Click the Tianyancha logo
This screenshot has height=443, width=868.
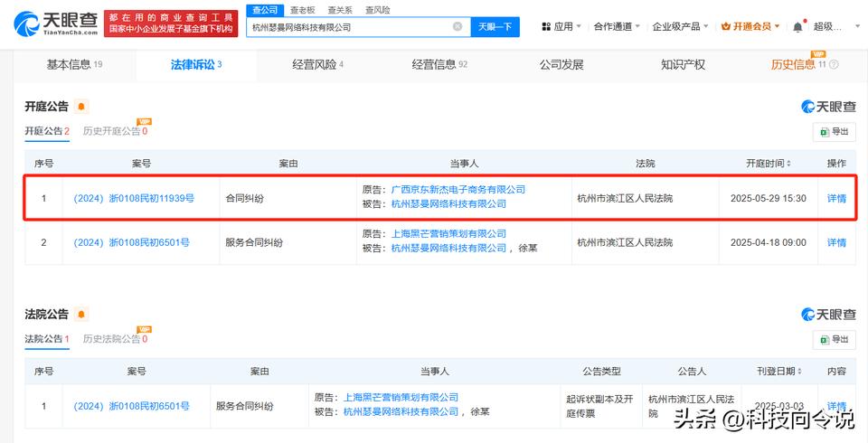[55, 24]
